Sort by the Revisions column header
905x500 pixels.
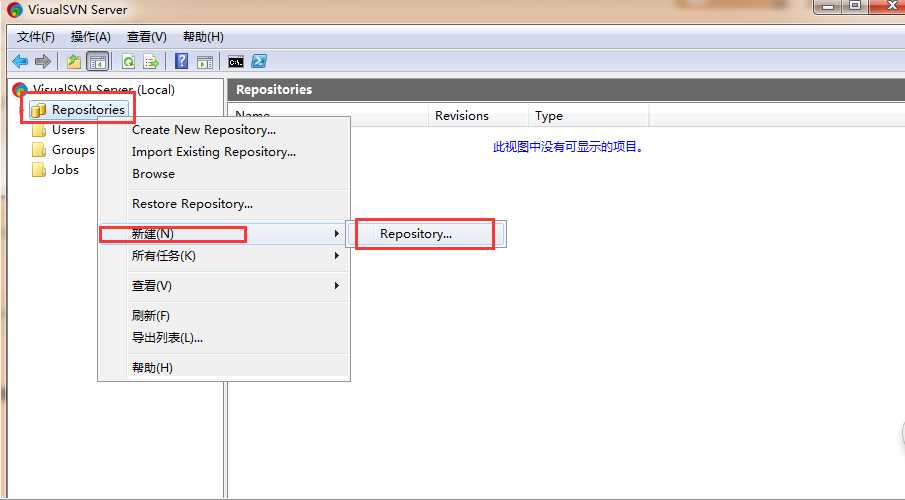(x=478, y=115)
